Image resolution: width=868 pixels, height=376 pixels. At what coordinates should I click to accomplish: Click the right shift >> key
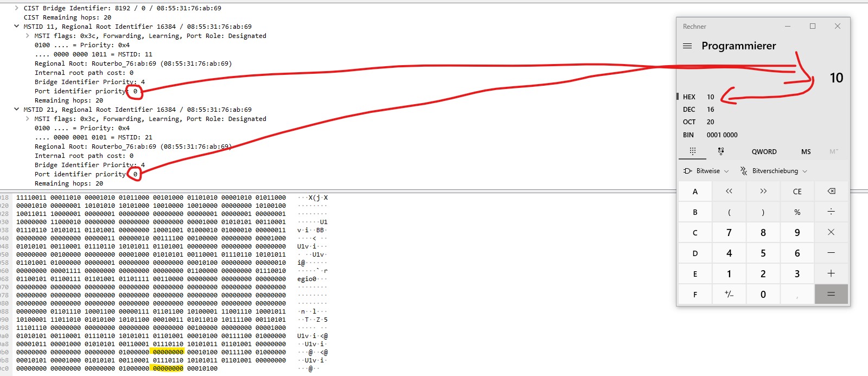tap(763, 191)
